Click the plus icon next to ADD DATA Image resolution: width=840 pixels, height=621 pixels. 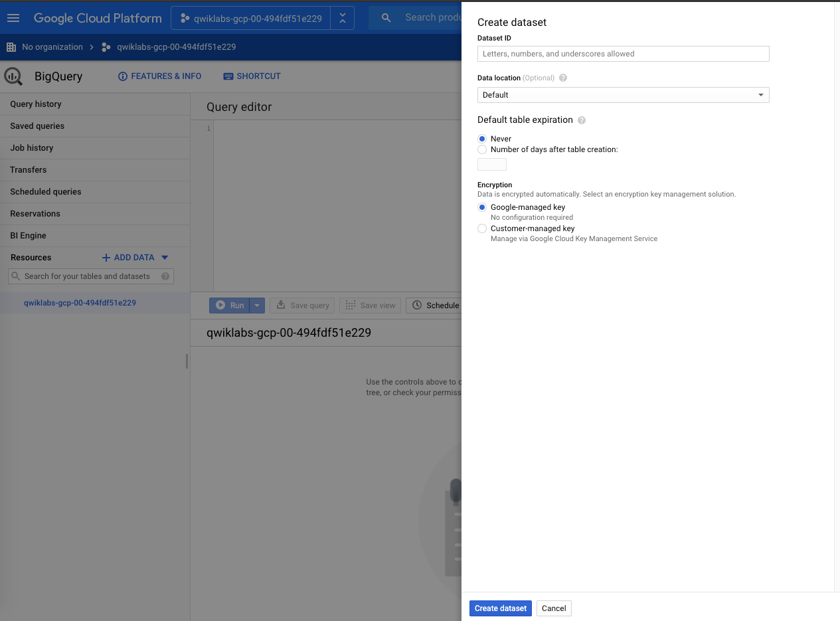[106, 258]
